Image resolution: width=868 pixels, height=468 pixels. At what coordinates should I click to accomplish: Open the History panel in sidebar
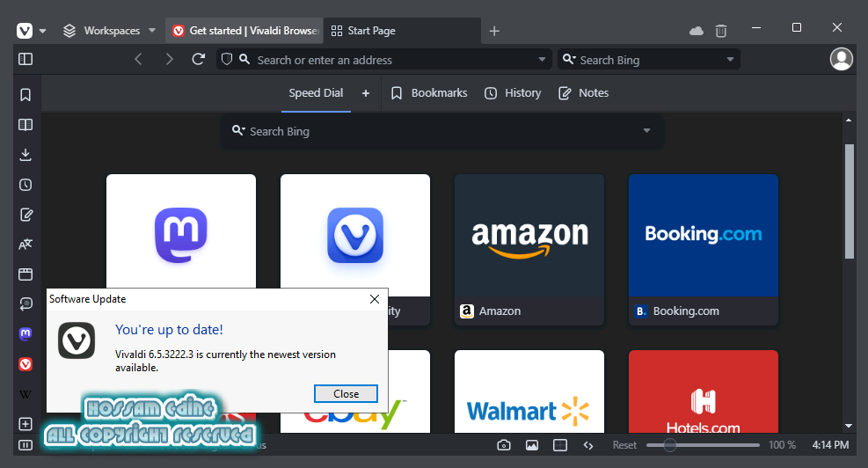tap(26, 185)
